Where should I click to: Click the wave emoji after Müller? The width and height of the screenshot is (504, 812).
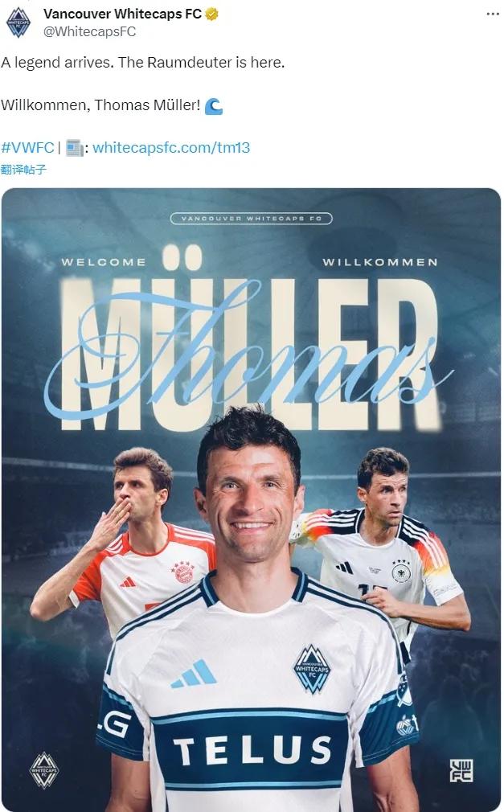[x=213, y=106]
